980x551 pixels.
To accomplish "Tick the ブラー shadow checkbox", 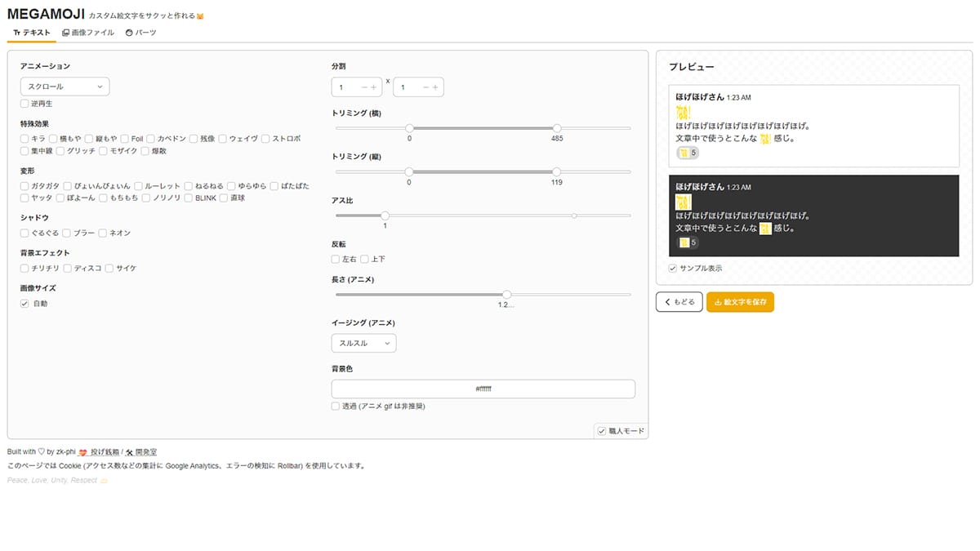I will (67, 233).
